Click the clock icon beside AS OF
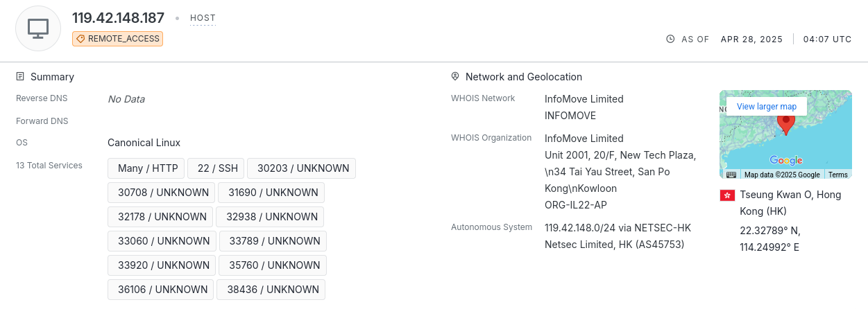Viewport: 868px width, 309px height. [670, 39]
